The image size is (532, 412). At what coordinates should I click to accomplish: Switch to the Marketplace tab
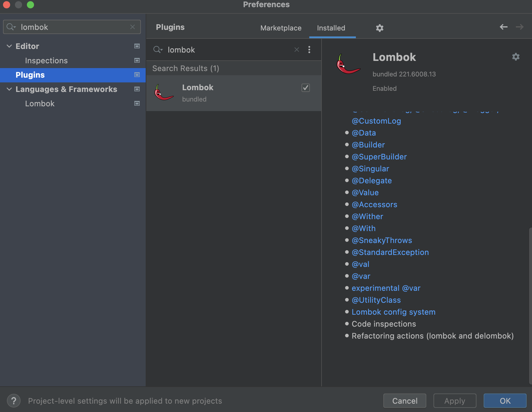coord(281,28)
